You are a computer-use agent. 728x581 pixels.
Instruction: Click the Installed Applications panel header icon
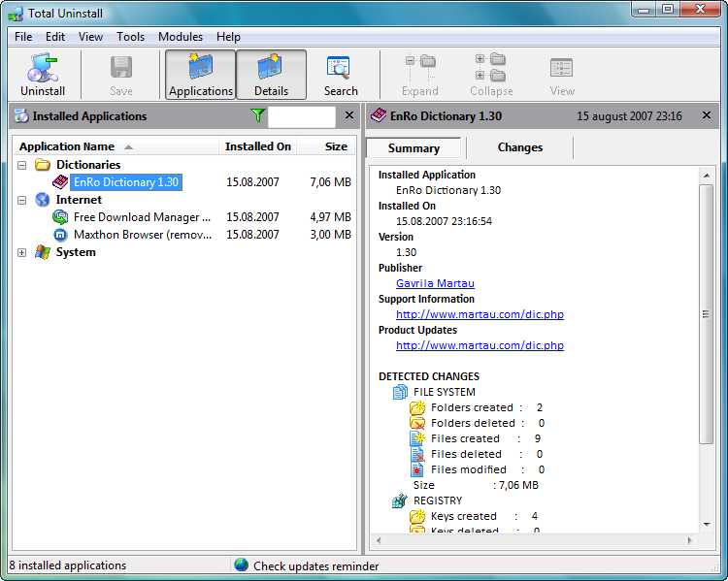coord(21,115)
